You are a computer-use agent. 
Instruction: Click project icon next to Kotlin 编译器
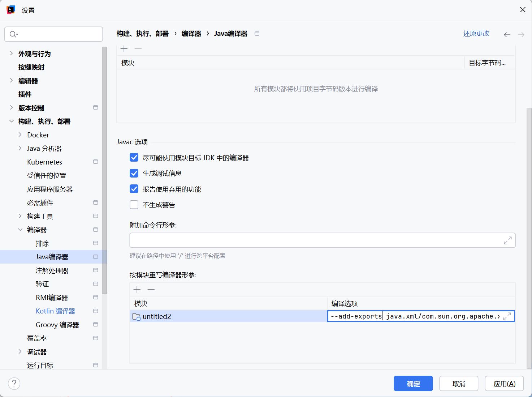96,311
